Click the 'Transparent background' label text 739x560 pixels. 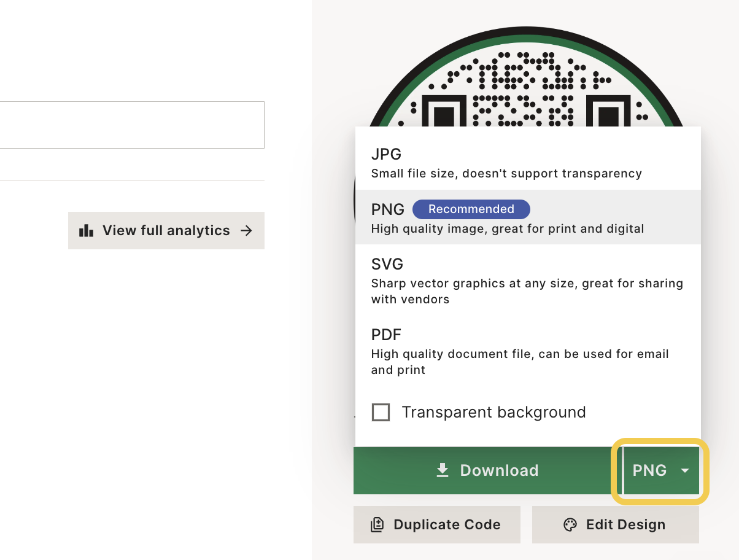click(x=494, y=412)
